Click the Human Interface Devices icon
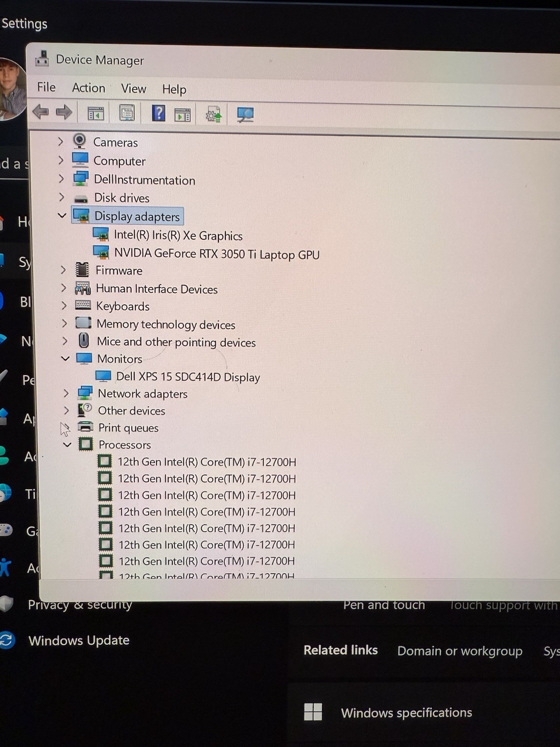The image size is (560, 747). point(83,288)
